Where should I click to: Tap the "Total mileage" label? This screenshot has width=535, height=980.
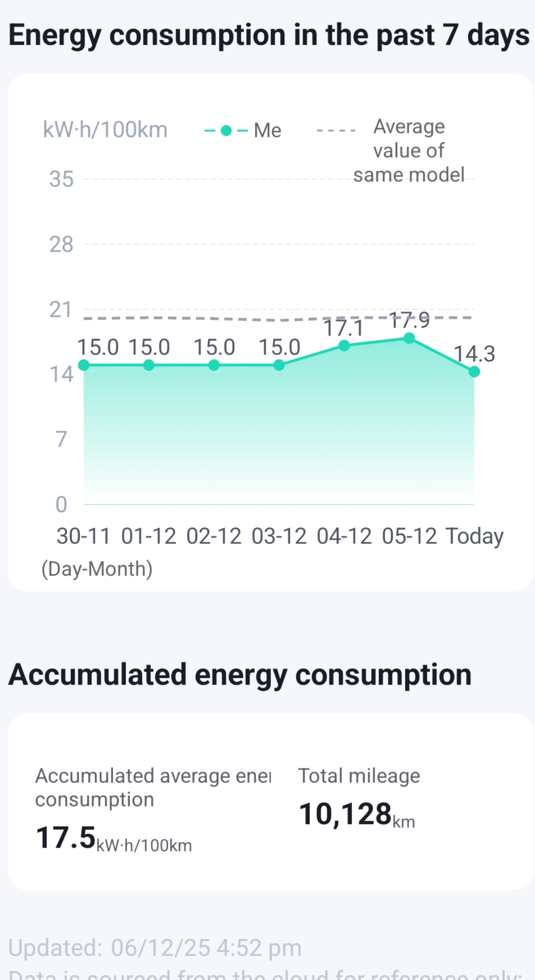[x=359, y=776]
